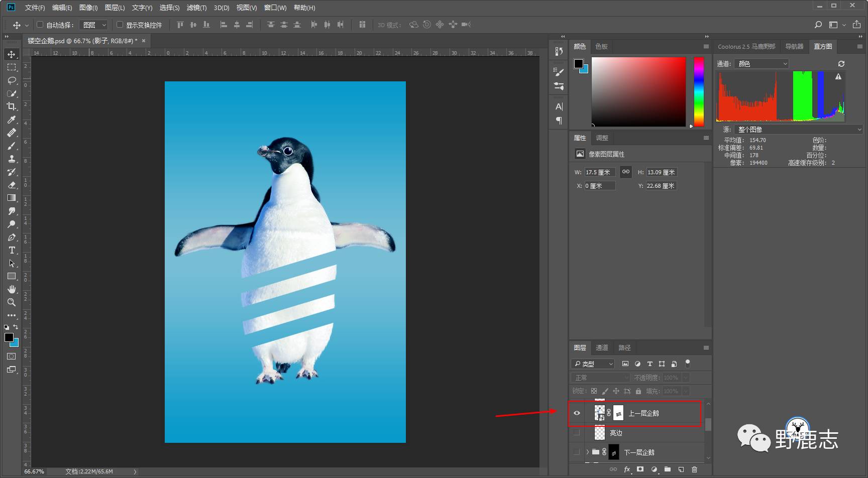Select the Eyedropper tool
The width and height of the screenshot is (868, 478).
[x=12, y=119]
